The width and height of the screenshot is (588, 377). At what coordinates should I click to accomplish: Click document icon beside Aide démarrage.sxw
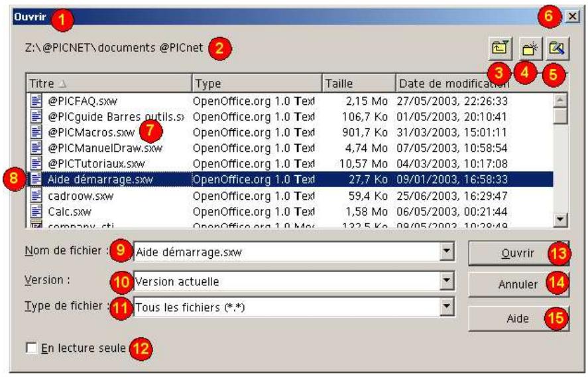36,179
